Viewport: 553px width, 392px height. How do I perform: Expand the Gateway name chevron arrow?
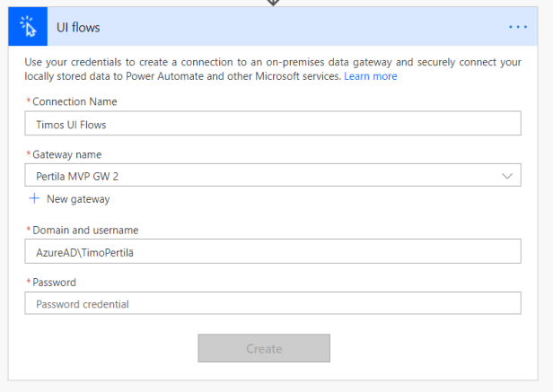coord(507,176)
